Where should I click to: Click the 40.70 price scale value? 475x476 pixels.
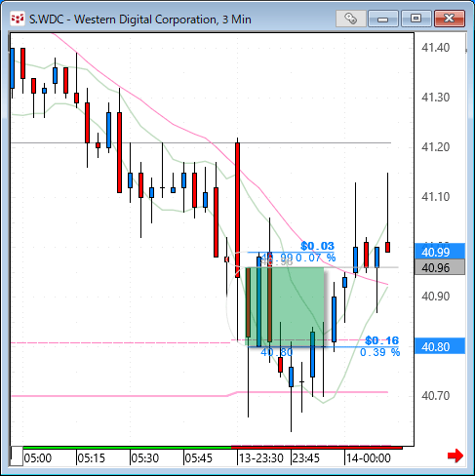tap(435, 396)
